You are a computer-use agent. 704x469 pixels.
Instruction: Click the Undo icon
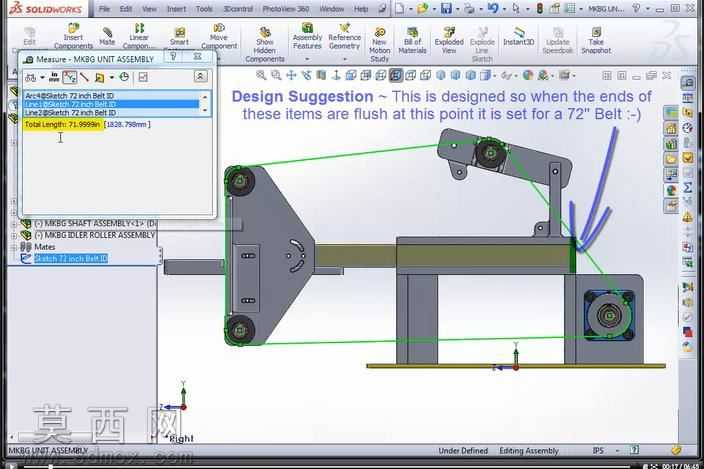click(x=493, y=8)
